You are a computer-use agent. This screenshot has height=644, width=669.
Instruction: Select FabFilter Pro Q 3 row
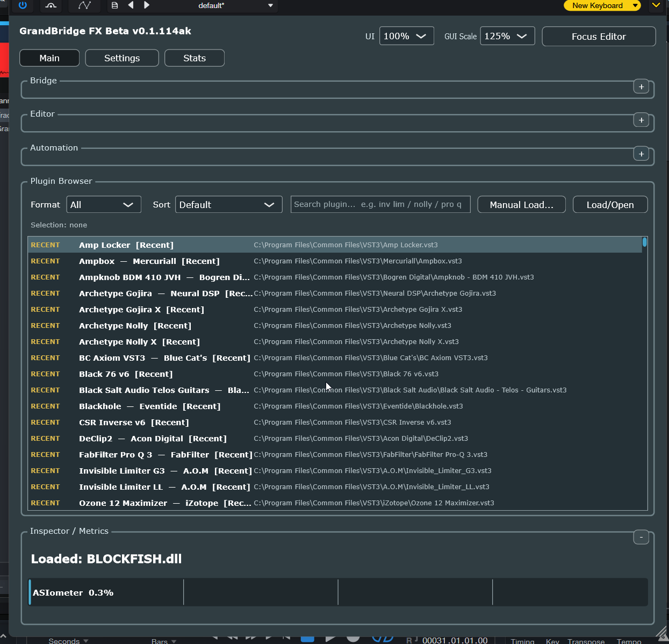pyautogui.click(x=335, y=454)
